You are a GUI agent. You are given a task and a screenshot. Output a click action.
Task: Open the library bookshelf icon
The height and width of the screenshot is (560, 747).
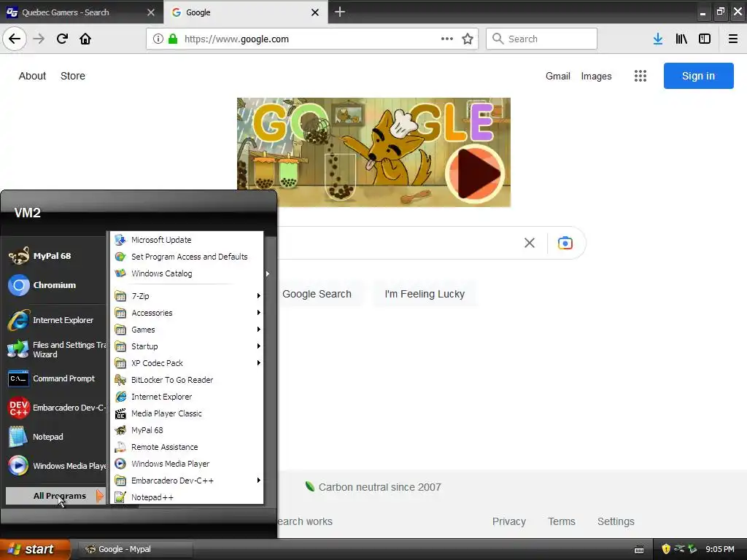tap(681, 39)
